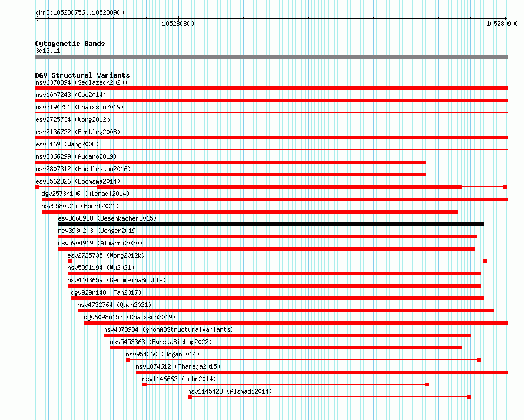Click the 105280800 ruler position label
The height and width of the screenshot is (420, 524).
click(178, 24)
